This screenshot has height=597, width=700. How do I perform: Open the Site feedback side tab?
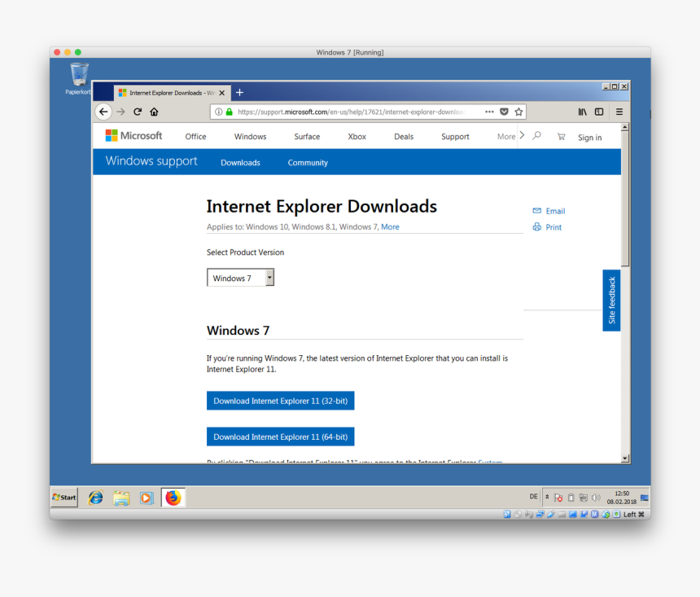pyautogui.click(x=611, y=301)
